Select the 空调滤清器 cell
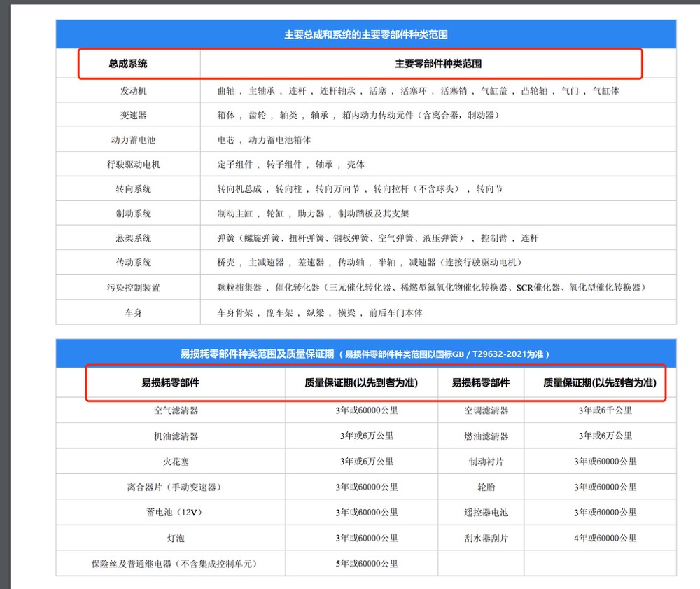Viewport: 700px width, 589px height. tap(486, 410)
